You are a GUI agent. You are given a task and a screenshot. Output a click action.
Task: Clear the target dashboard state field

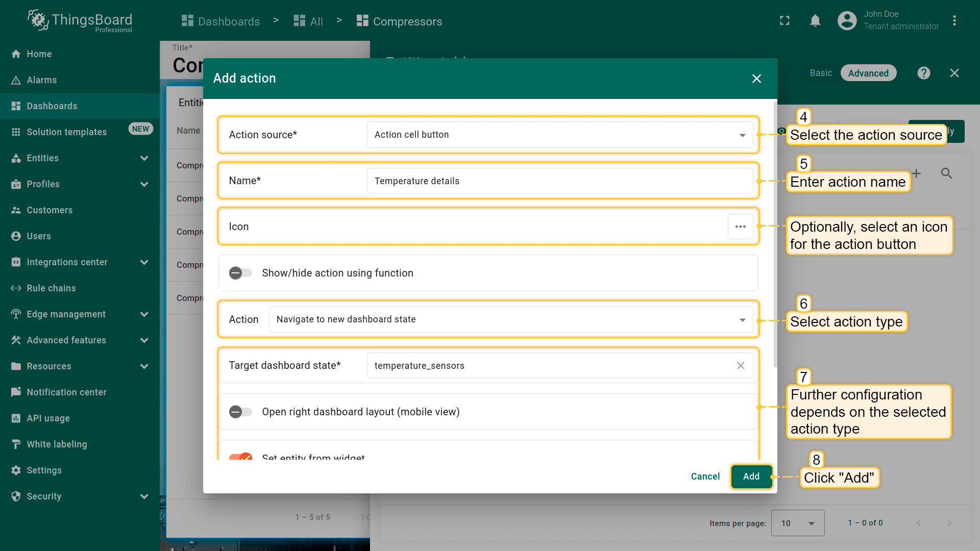tap(740, 366)
